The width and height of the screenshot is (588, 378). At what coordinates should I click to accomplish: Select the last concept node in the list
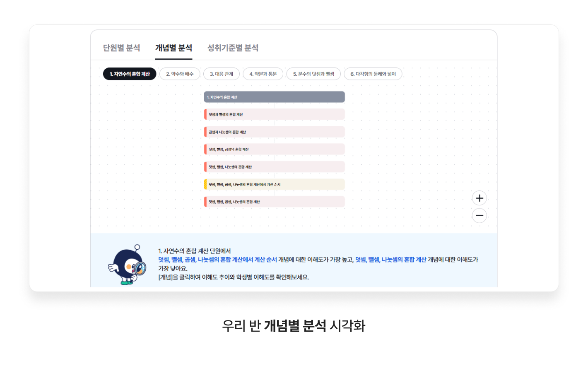click(x=274, y=202)
